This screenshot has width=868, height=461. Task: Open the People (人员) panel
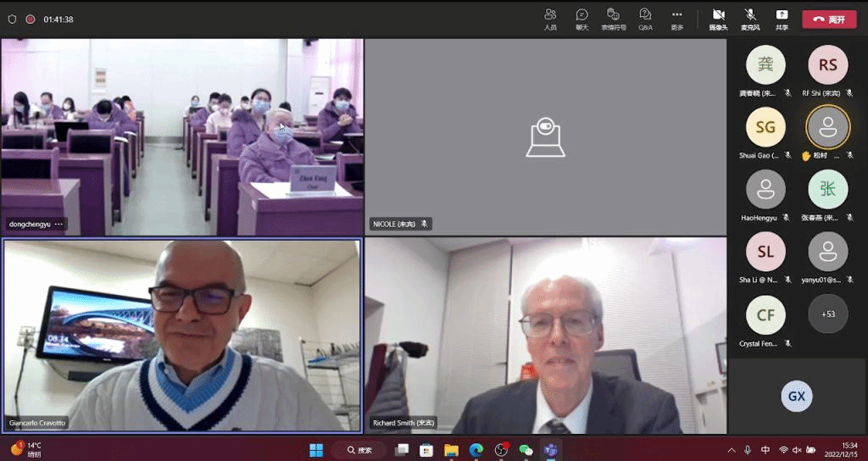(x=550, y=19)
